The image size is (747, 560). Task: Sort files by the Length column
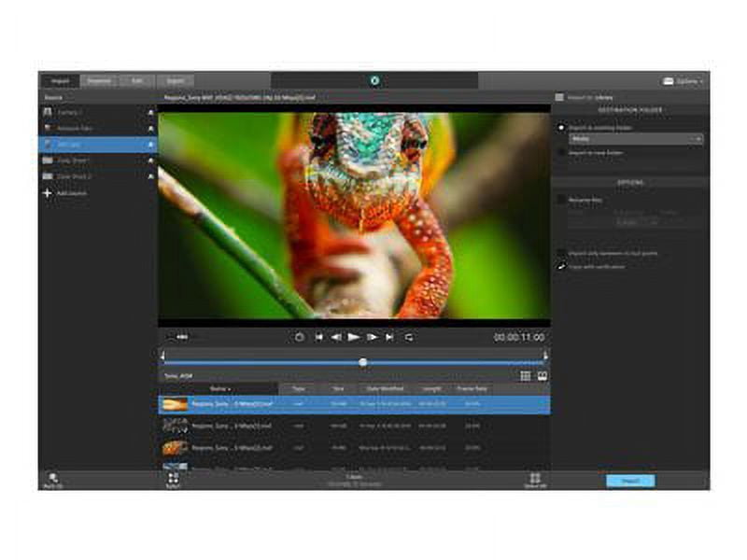(432, 389)
